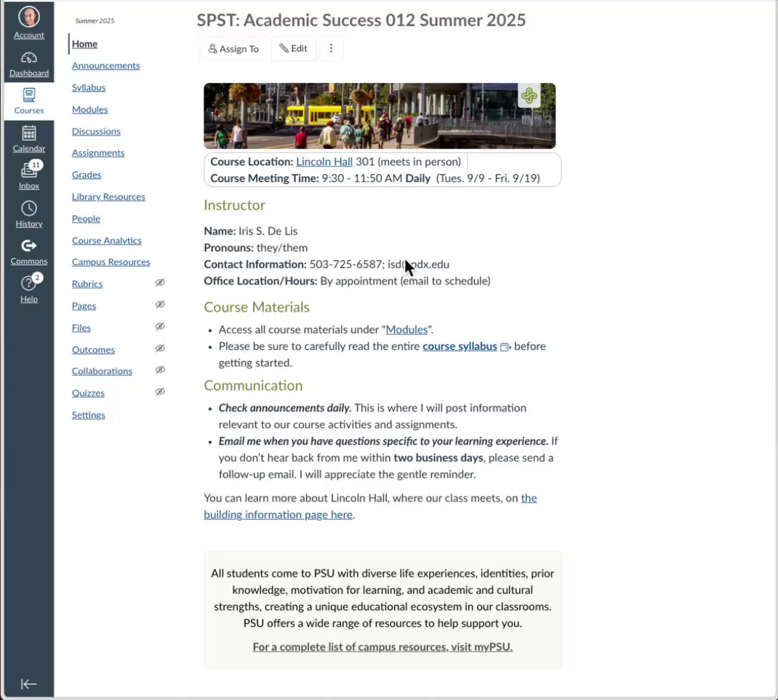Follow the Modules link under Course Materials

click(x=407, y=330)
